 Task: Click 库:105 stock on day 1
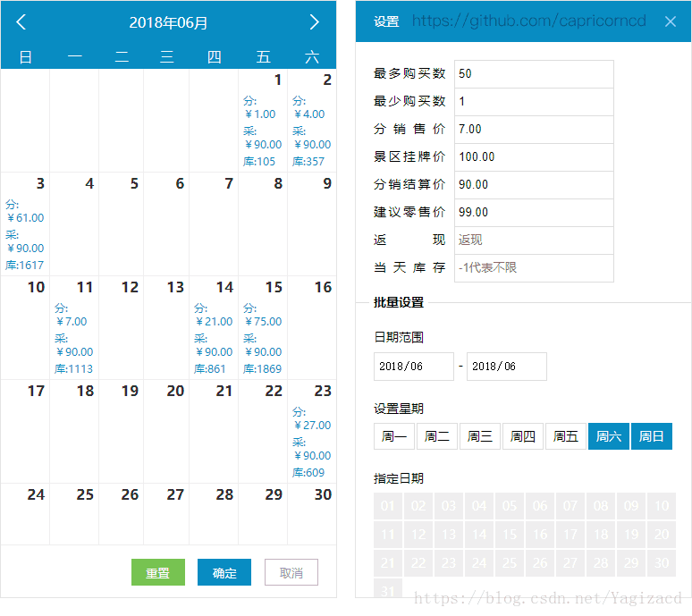(x=259, y=162)
